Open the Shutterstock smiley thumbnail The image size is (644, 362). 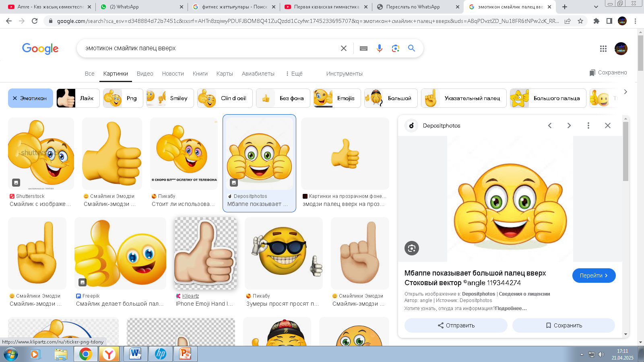pos(41,154)
